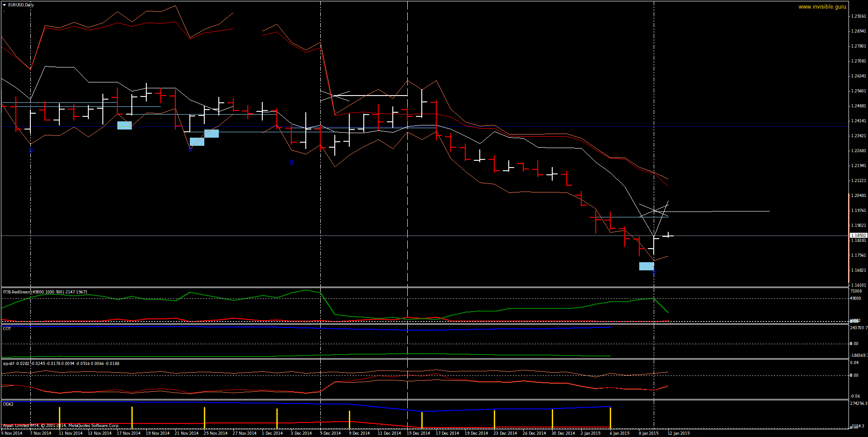Click the 2 Jan 2015 date label
868x437 pixels.
(591, 433)
